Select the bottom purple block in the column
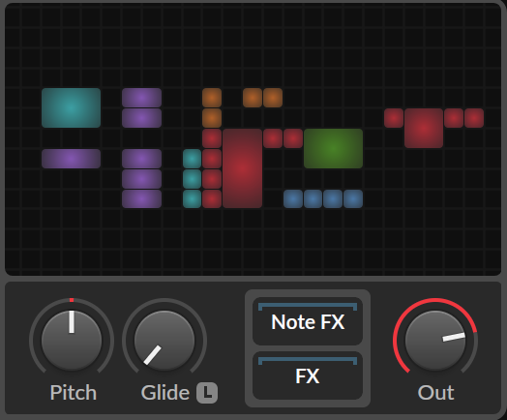Screen dimensions: 507x420 pyautogui.click(x=141, y=198)
